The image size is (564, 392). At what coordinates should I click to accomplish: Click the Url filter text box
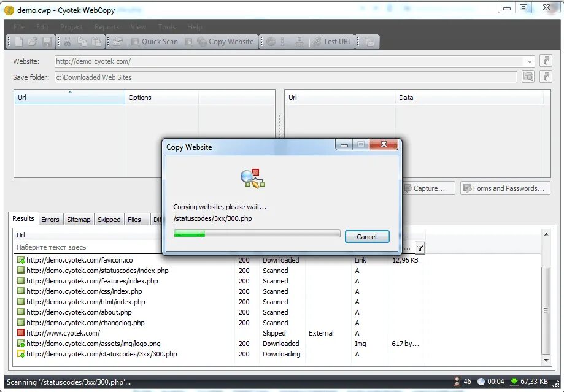[88, 247]
